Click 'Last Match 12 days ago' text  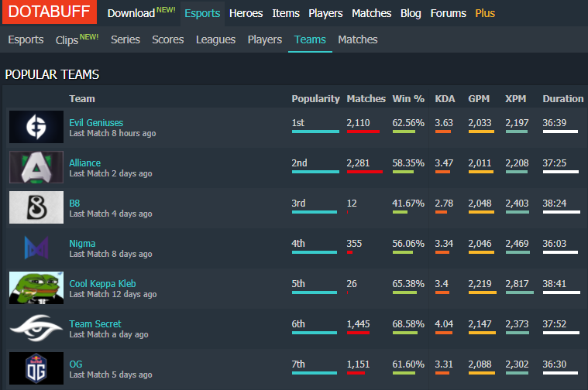[x=113, y=295]
